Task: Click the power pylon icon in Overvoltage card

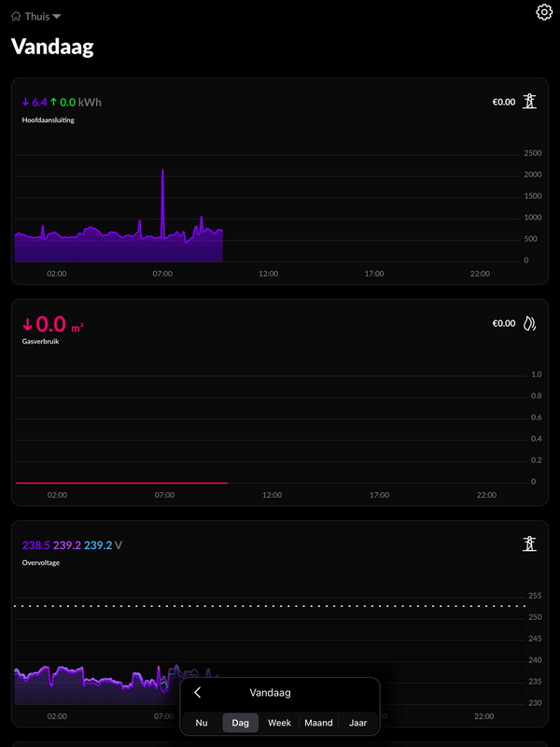Action: click(x=529, y=543)
